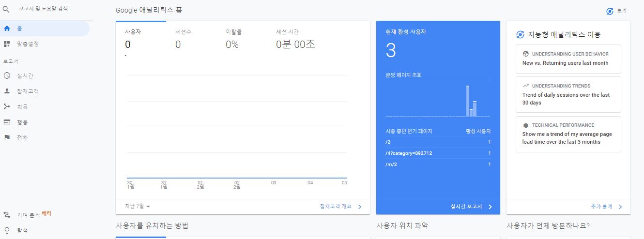Click the /4?category=892712 page row
644x239 pixels.
[438, 153]
